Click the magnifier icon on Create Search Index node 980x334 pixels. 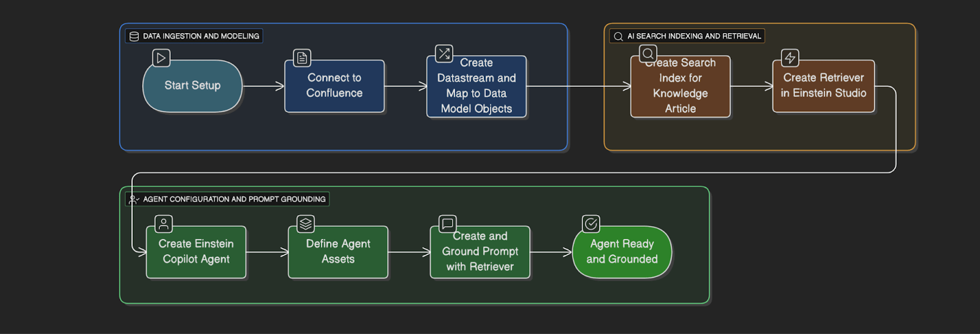(648, 54)
